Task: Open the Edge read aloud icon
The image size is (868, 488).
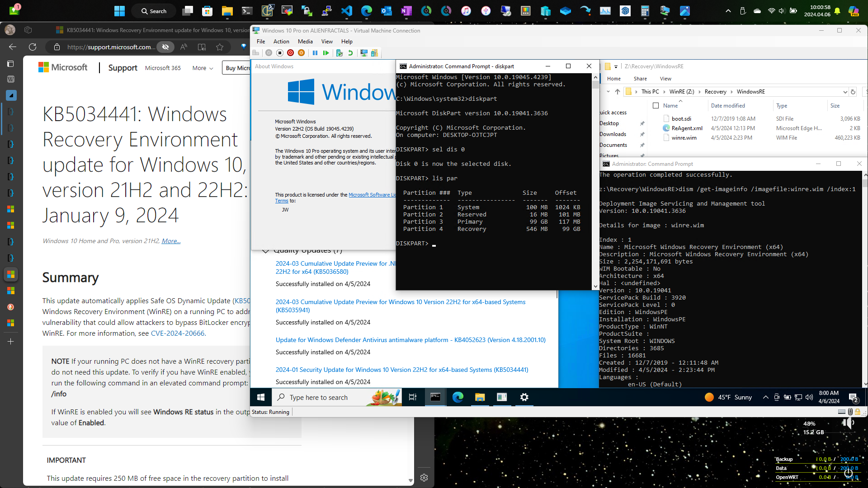Action: pyautogui.click(x=184, y=47)
